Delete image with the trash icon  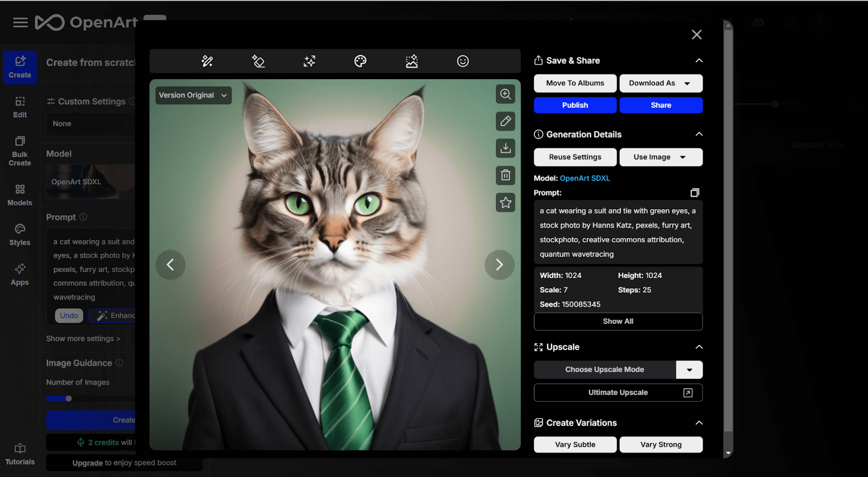[506, 175]
